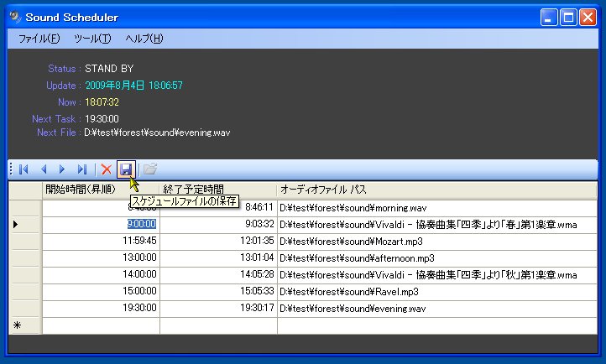Click the 8:46:11 end time cell
Image resolution: width=606 pixels, height=364 pixels.
(218, 208)
